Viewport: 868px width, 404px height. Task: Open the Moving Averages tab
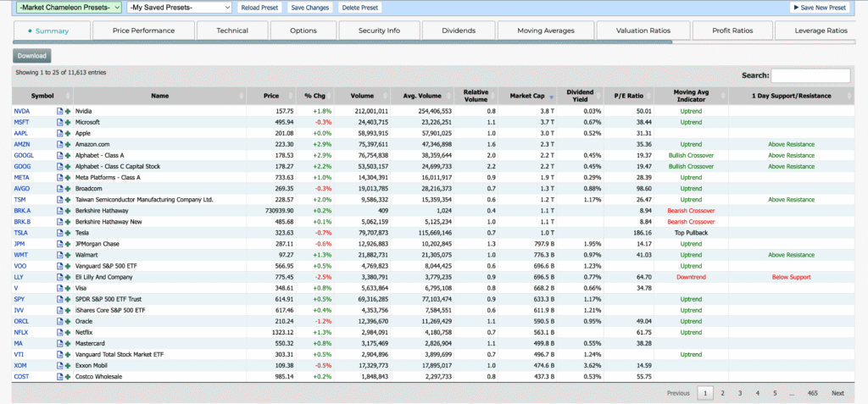coord(546,30)
